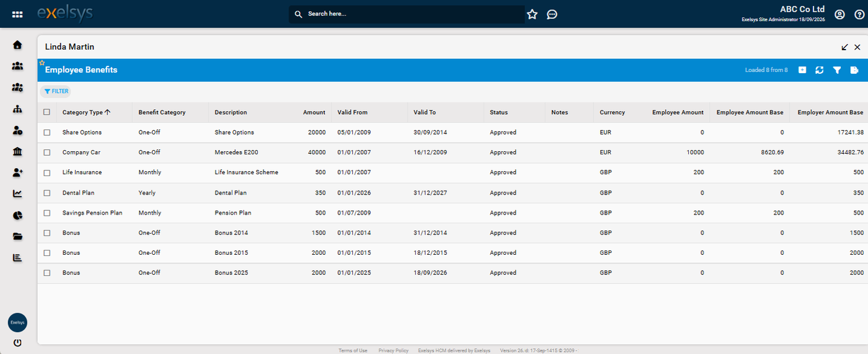Image resolution: width=868 pixels, height=354 pixels.
Task: Click the 17241.38 Employer Amount Base value
Action: pyautogui.click(x=849, y=133)
